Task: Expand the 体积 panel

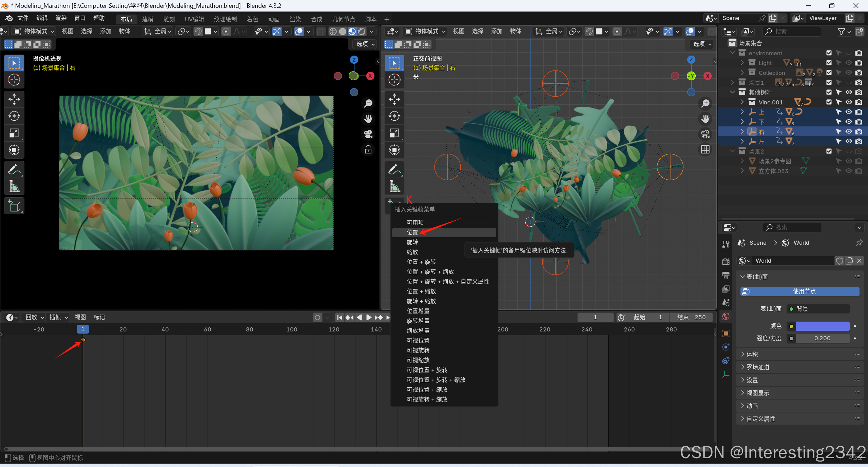Action: tap(752, 354)
